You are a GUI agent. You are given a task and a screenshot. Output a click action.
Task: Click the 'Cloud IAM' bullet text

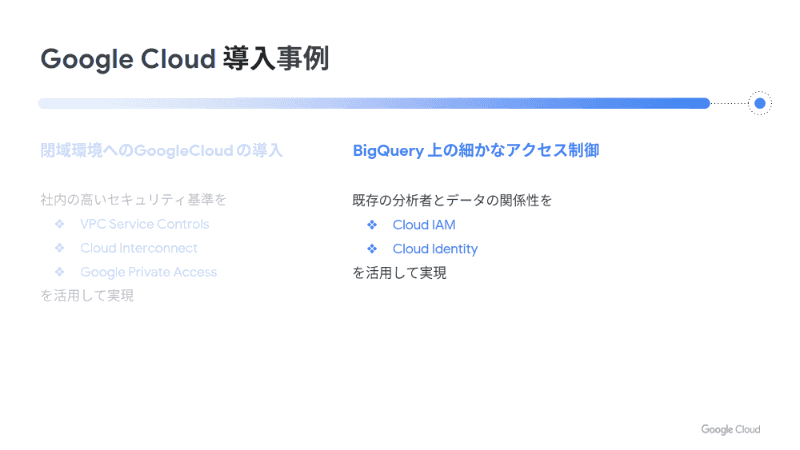(x=424, y=225)
